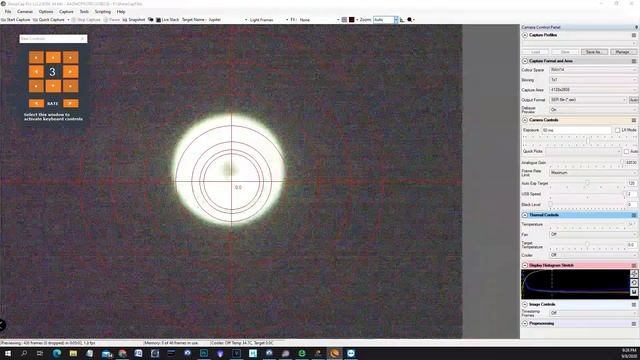
Task: Open the Debayer Preview dropdown
Action: (x=593, y=110)
